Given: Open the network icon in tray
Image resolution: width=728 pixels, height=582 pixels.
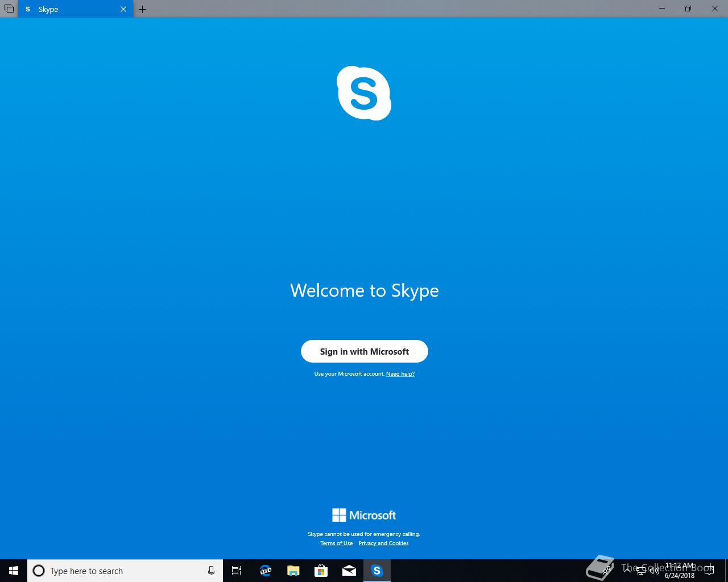Looking at the screenshot, I should [641, 571].
